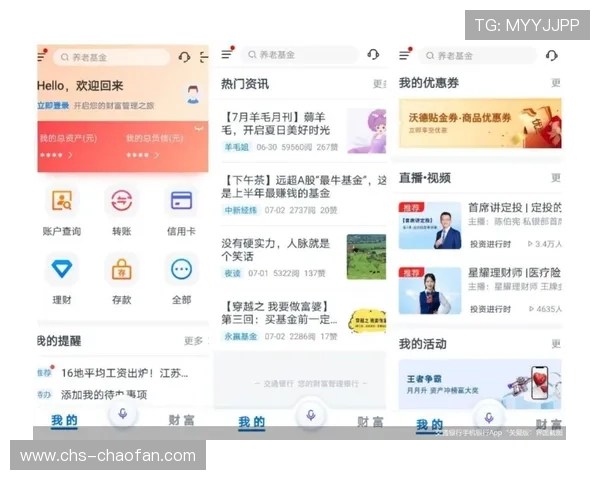The height and width of the screenshot is (480, 600).
Task: Open article 【7月羊毛月刊】薅羊毛
Action: (x=276, y=124)
